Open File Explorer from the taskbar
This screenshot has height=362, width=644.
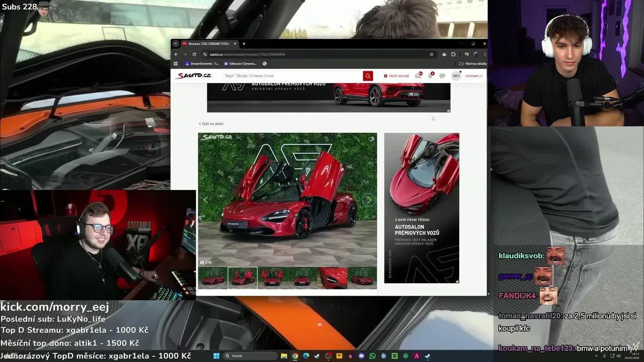click(x=284, y=356)
